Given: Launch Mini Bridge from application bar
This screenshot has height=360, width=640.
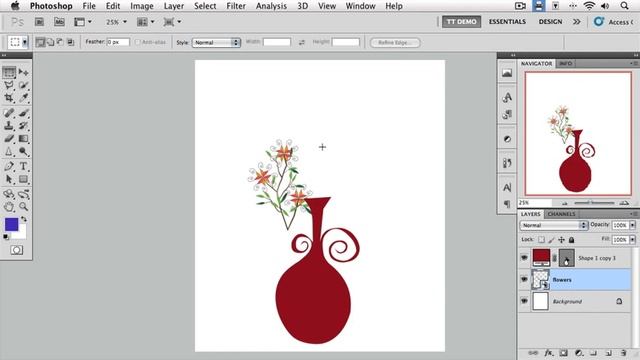Looking at the screenshot, I should pos(59,22).
